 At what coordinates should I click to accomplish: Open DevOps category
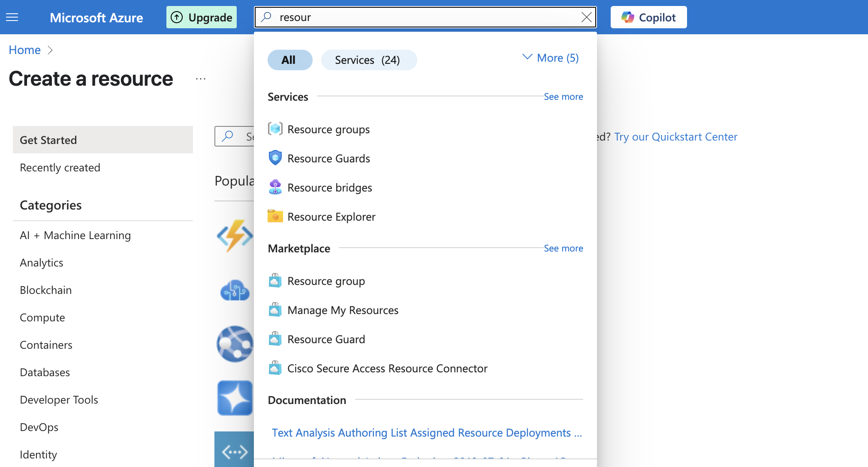(x=39, y=427)
